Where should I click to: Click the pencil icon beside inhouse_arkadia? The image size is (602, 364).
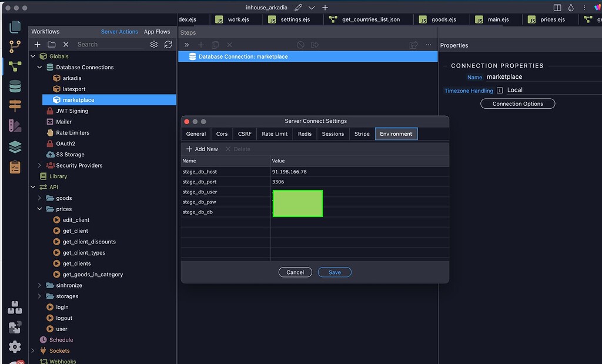tap(298, 8)
